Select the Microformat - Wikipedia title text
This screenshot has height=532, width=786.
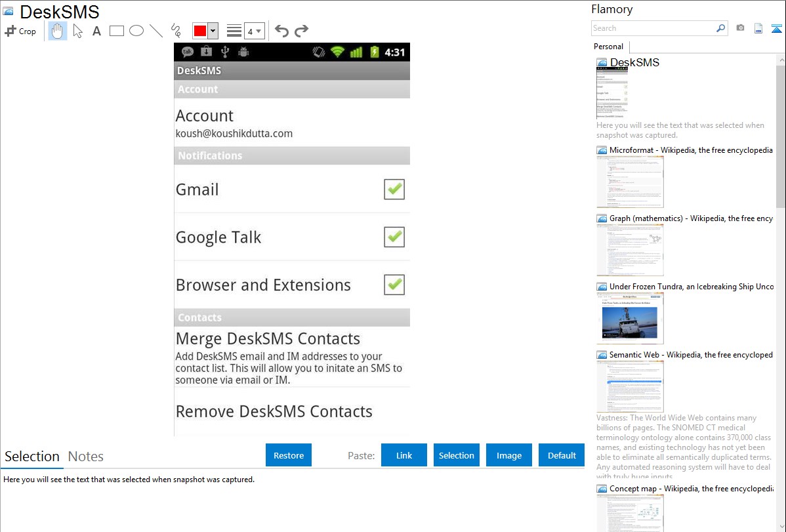(x=691, y=150)
